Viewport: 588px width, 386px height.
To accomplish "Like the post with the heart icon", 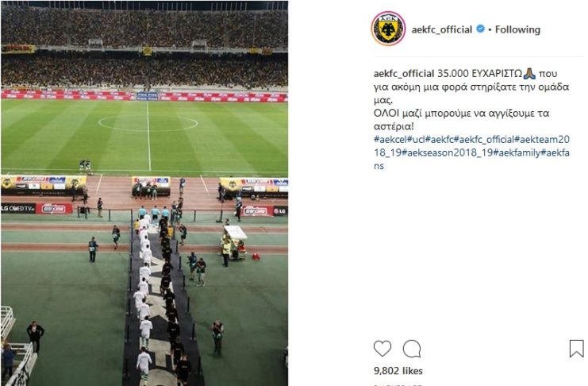I will [382, 349].
